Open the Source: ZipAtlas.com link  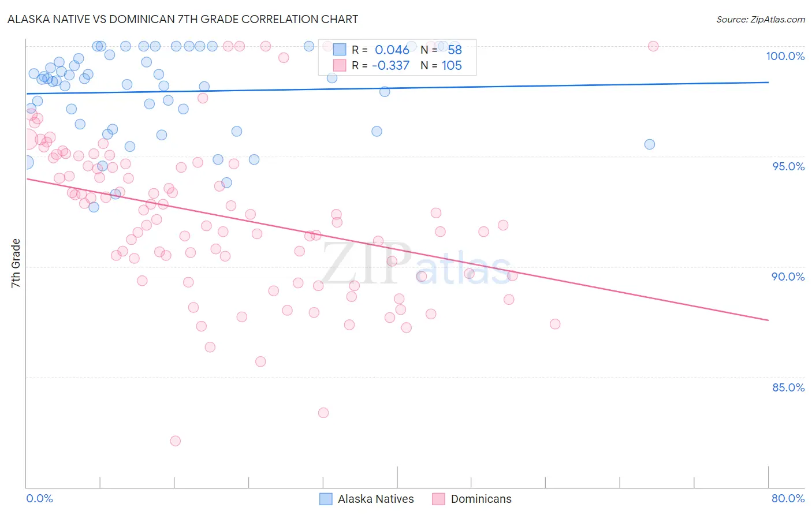(760, 19)
